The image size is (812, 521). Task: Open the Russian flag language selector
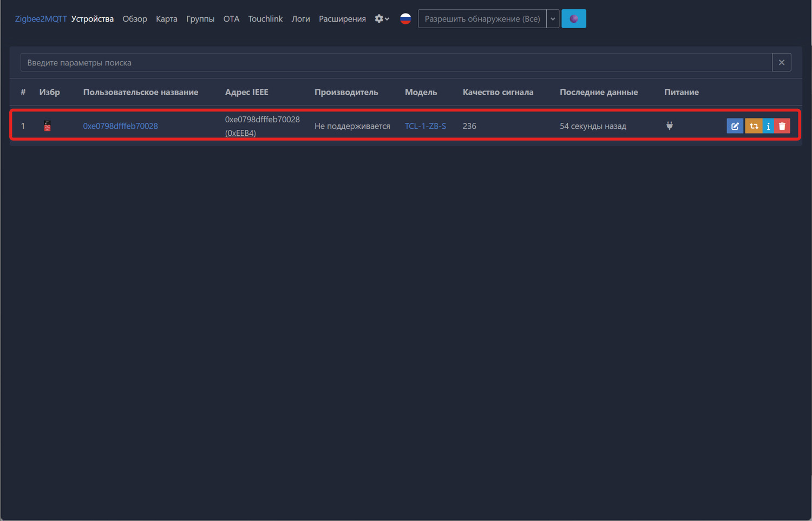[405, 19]
